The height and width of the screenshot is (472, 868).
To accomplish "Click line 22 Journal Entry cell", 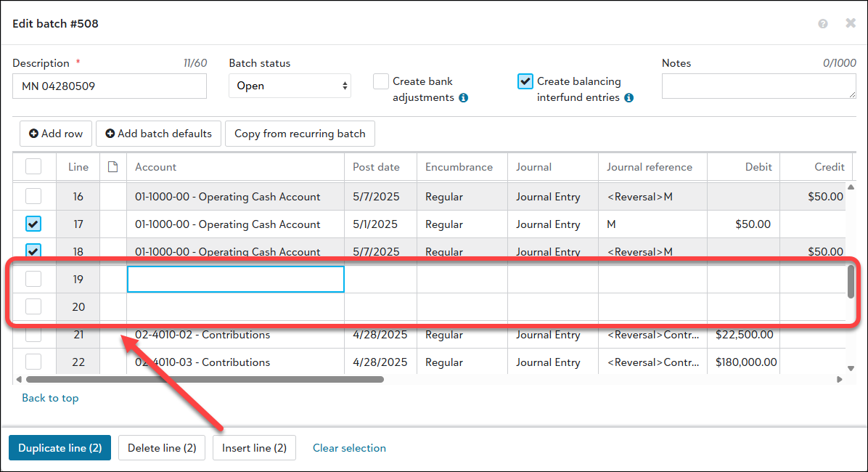I will 553,362.
